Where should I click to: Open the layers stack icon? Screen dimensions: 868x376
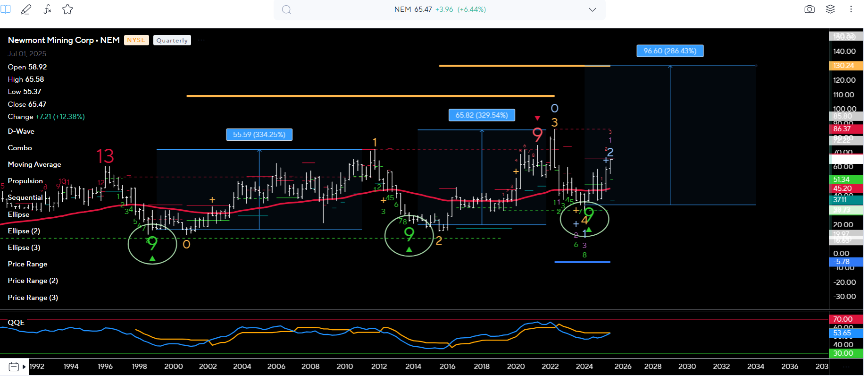point(830,9)
